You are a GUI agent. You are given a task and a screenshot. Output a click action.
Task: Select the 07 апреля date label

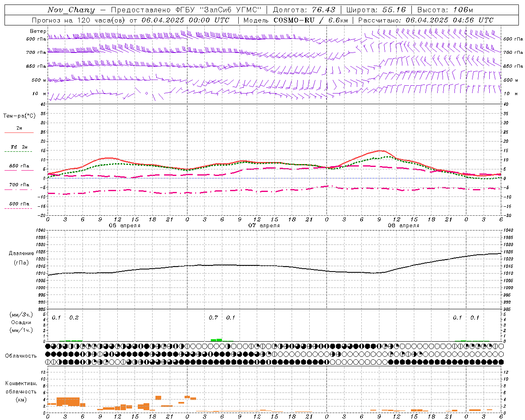(264, 226)
